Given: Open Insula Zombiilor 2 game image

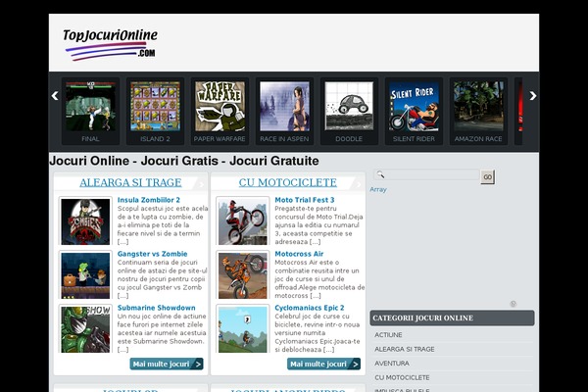Looking at the screenshot, I should 85,221.
